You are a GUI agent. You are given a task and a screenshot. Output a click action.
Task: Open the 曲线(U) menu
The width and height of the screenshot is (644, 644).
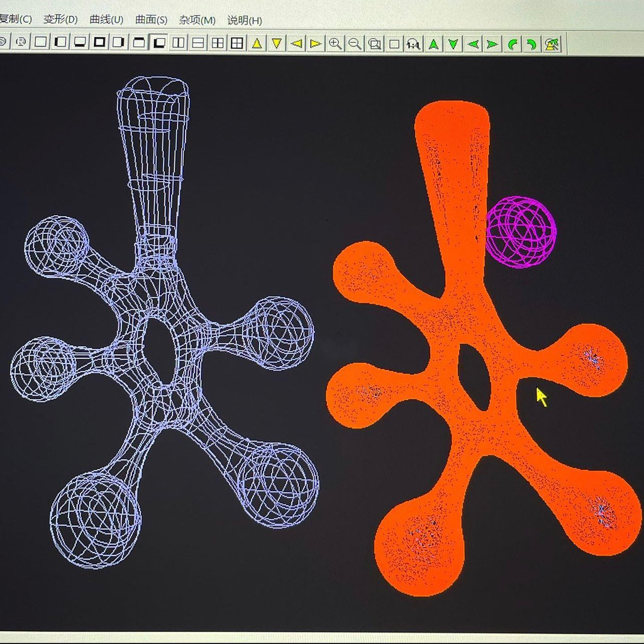(x=106, y=19)
